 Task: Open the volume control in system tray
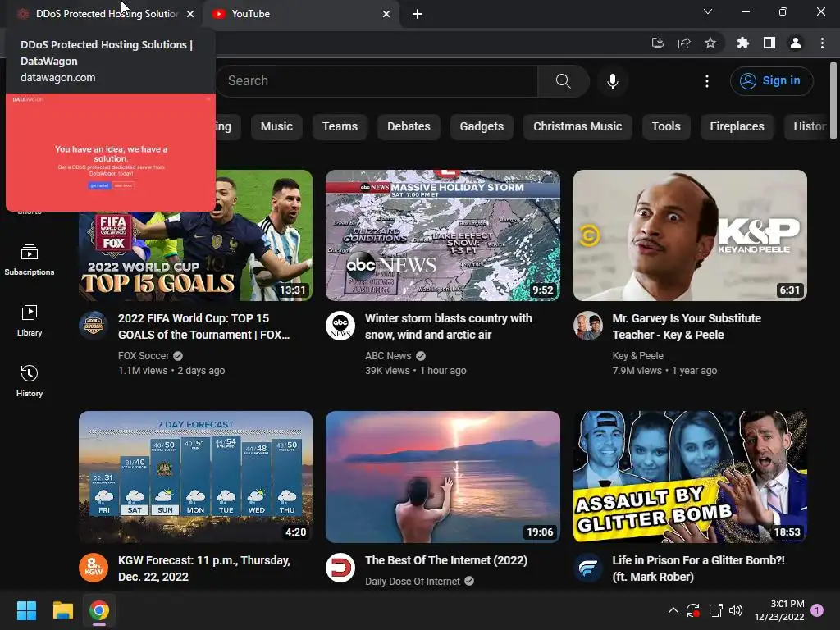pos(736,610)
